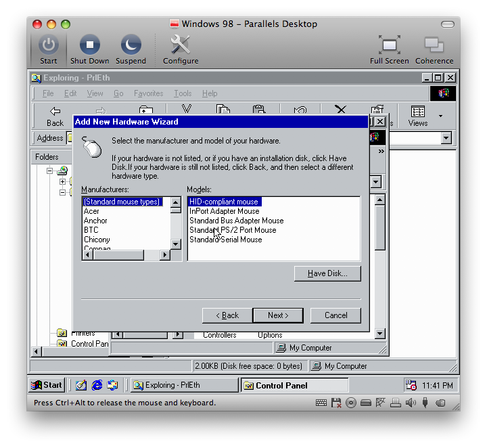Select Standard PS/2 Port Mouse model
Viewport: 487px width, 448px height.
pos(233,230)
